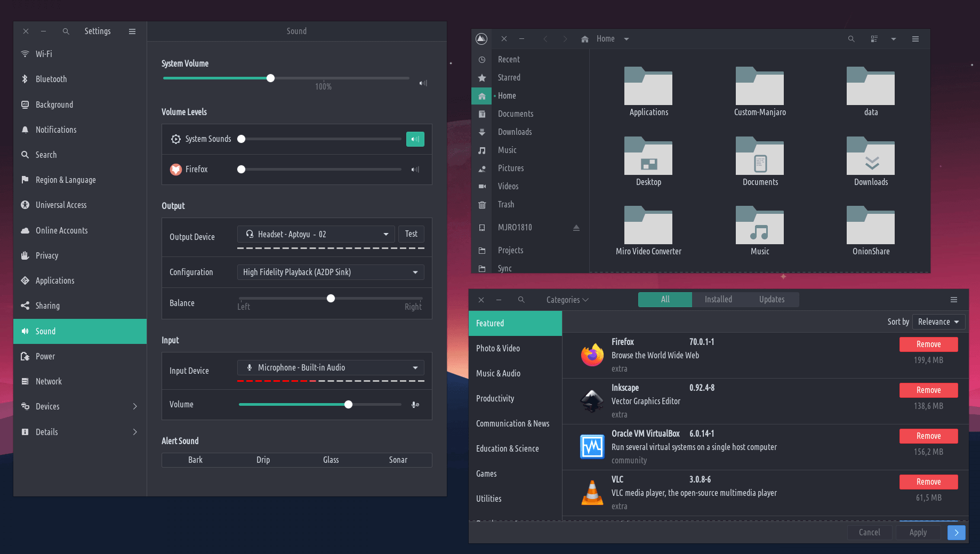Click the search icon in Settings header
Viewport: 980px width, 554px height.
click(66, 31)
